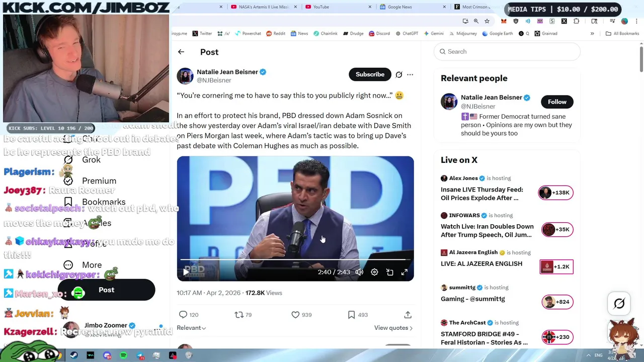Like the post with 939 likes

pos(295,315)
